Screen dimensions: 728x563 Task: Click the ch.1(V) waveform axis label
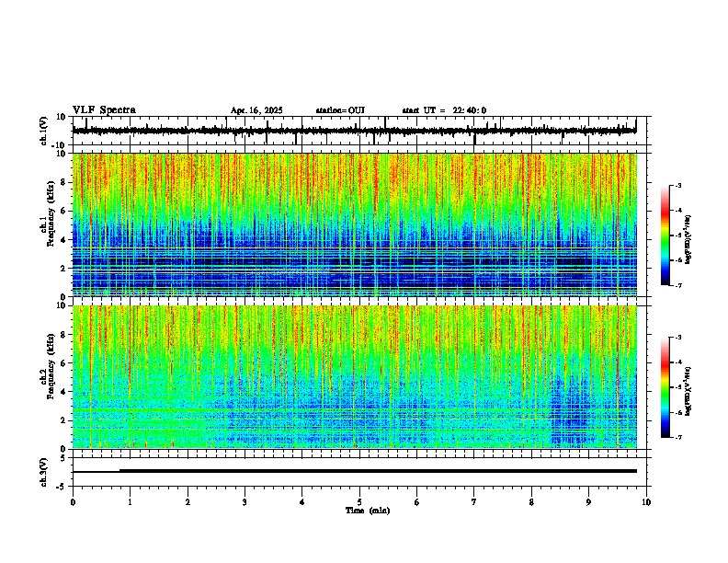point(44,131)
